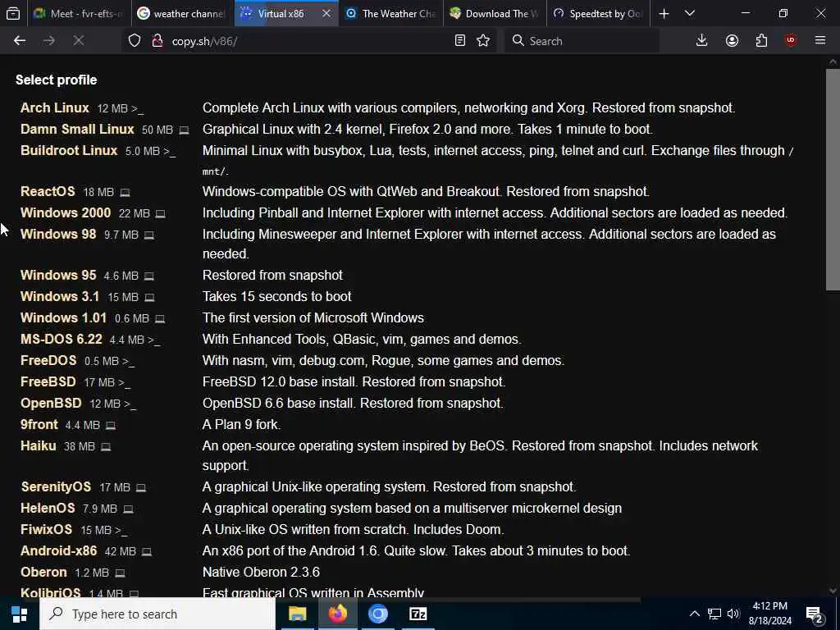This screenshot has height=630, width=840.
Task: Open the uBlock Origin extension icon
Action: 791,41
